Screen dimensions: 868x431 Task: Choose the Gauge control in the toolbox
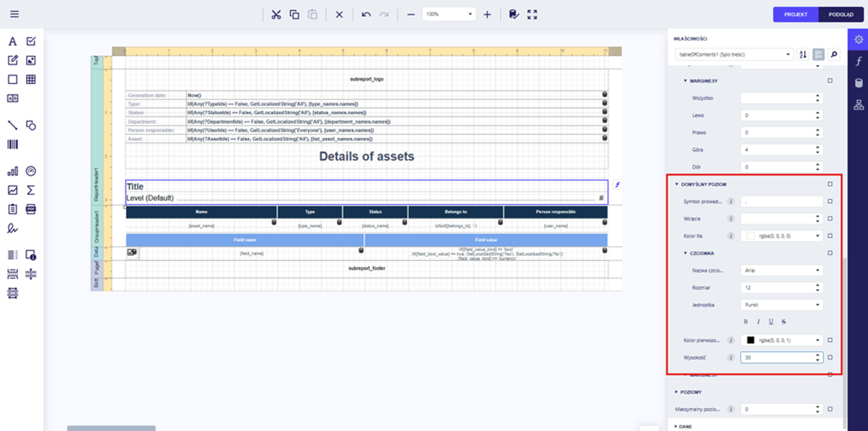[x=31, y=171]
